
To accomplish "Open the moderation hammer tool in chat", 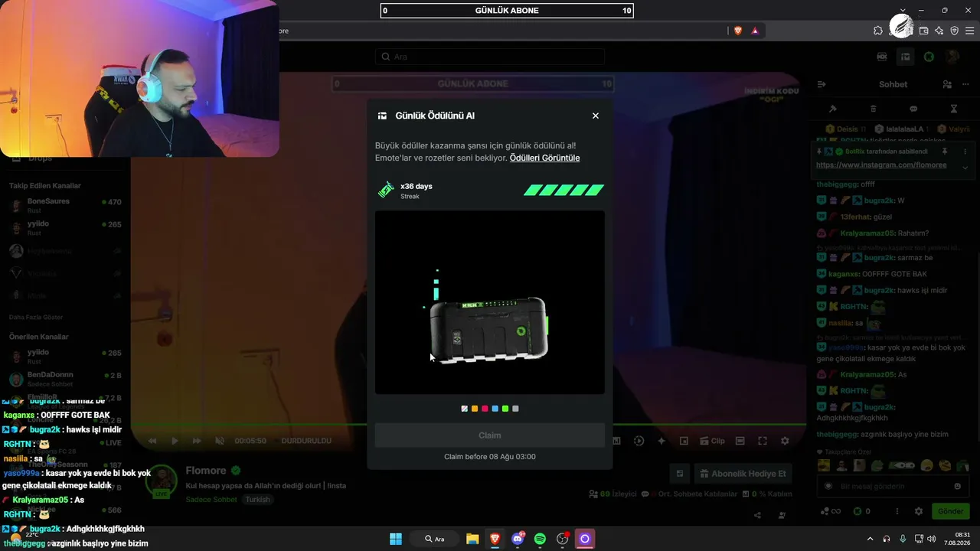I will click(833, 109).
